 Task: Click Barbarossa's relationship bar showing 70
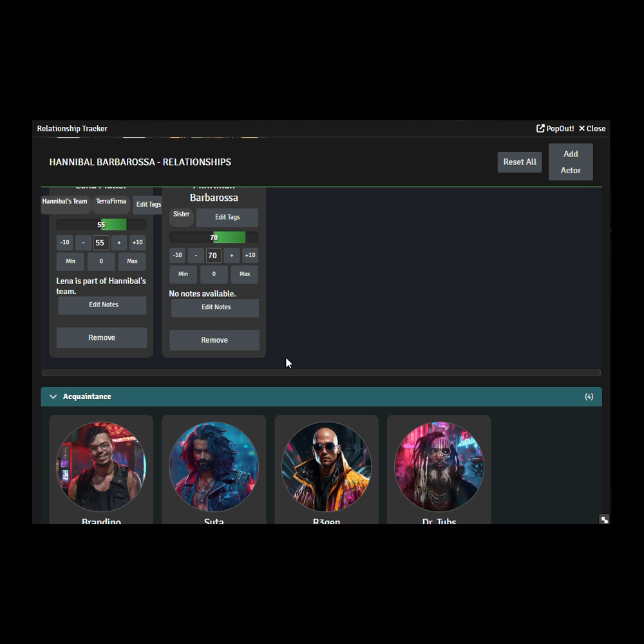coord(214,238)
